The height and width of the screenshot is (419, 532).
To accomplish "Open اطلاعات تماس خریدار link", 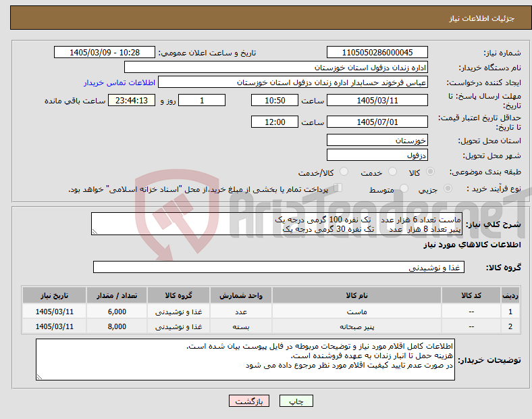I will [119, 82].
